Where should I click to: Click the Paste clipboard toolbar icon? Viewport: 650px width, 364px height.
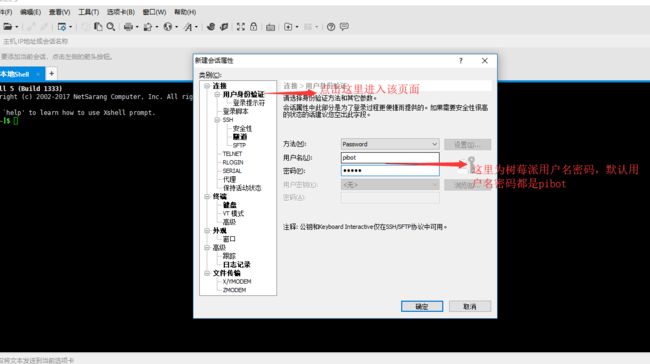coord(98,27)
